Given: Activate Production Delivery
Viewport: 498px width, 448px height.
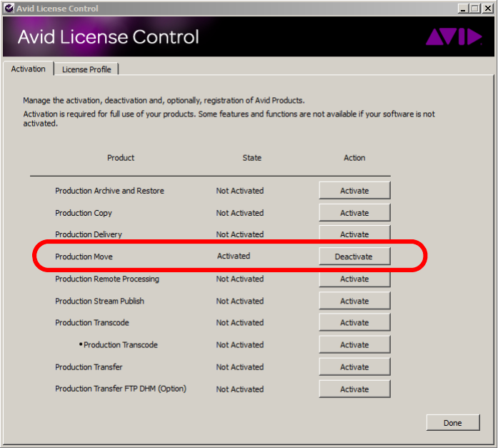Looking at the screenshot, I should click(354, 234).
